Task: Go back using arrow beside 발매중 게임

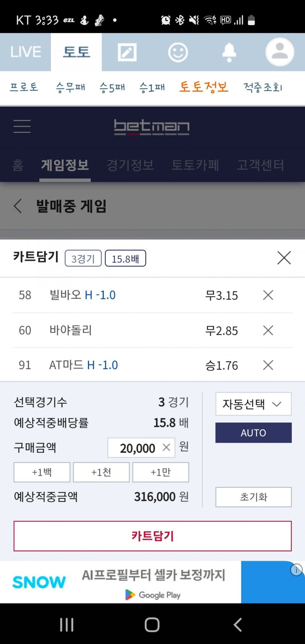Action: pyautogui.click(x=18, y=206)
